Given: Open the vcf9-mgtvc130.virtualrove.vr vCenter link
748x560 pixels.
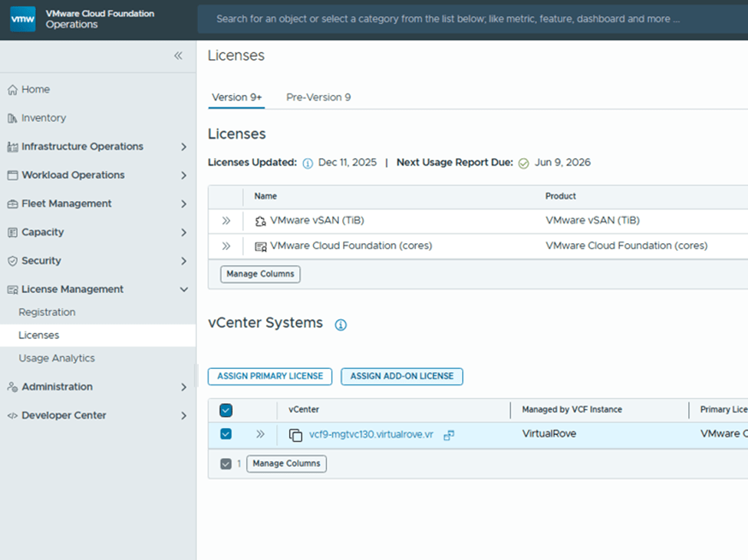Looking at the screenshot, I should click(371, 435).
